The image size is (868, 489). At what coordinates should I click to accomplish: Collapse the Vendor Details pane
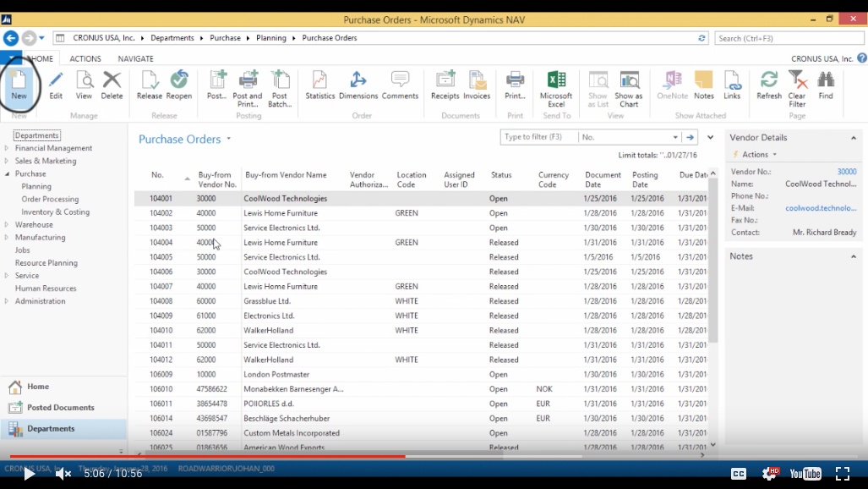pos(853,137)
